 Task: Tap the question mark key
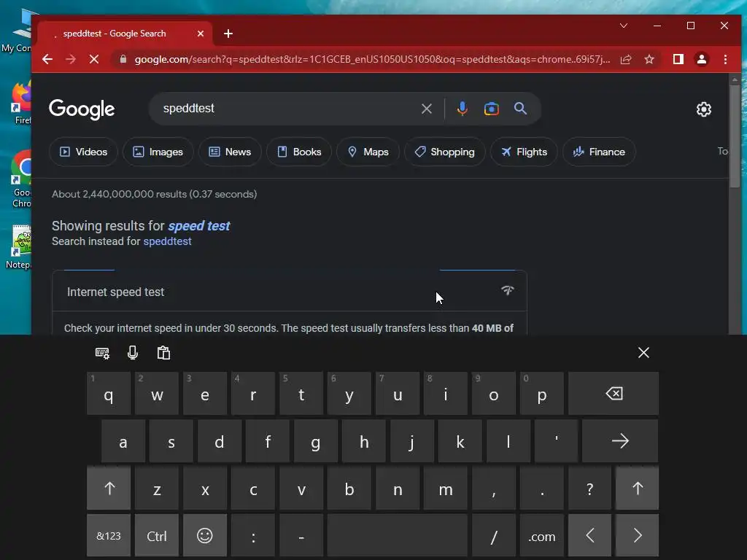tap(589, 488)
